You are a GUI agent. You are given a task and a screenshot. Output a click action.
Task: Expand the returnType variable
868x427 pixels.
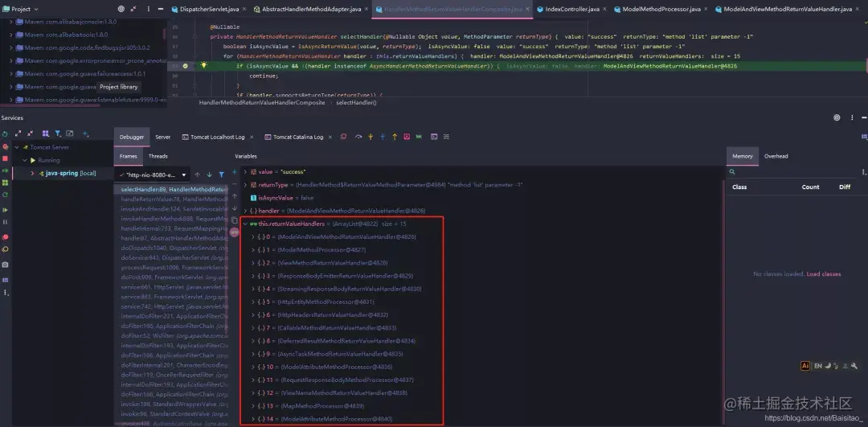[x=245, y=185]
